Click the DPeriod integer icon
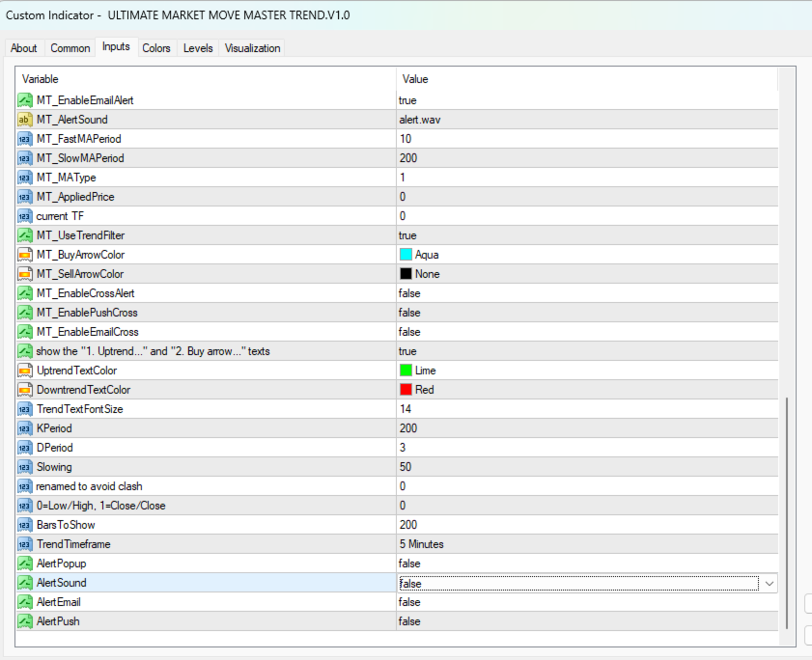 point(25,448)
